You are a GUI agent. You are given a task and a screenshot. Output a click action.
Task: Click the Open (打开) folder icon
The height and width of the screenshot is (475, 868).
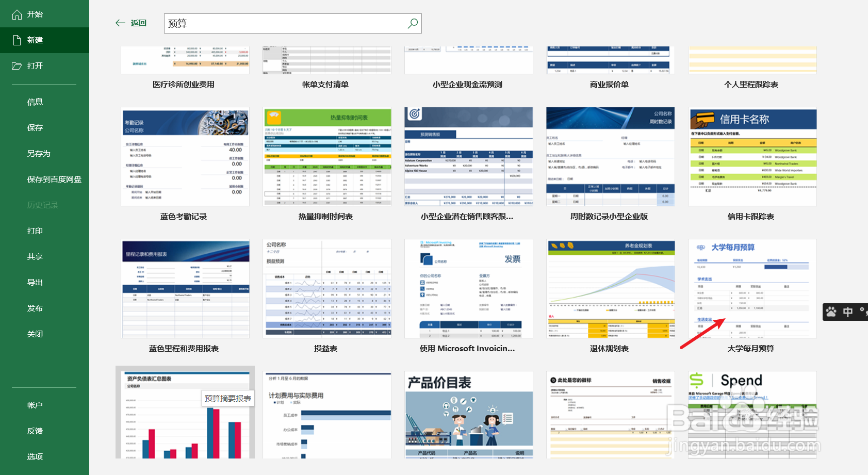pos(17,66)
